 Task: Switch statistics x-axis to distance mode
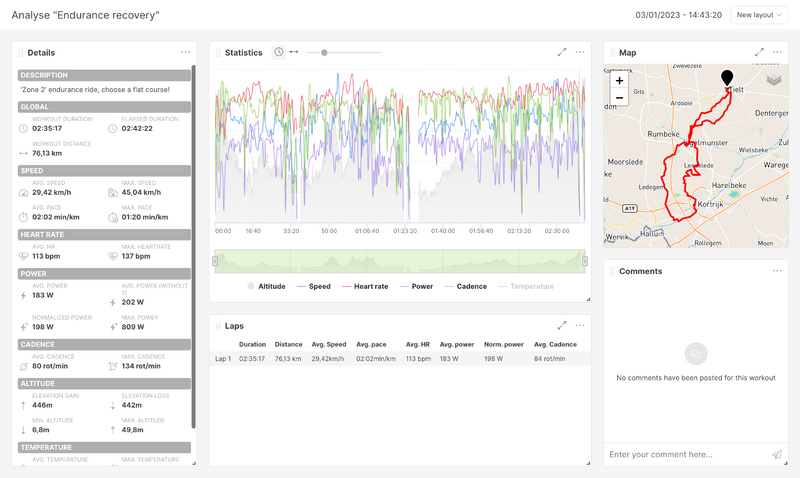click(294, 52)
